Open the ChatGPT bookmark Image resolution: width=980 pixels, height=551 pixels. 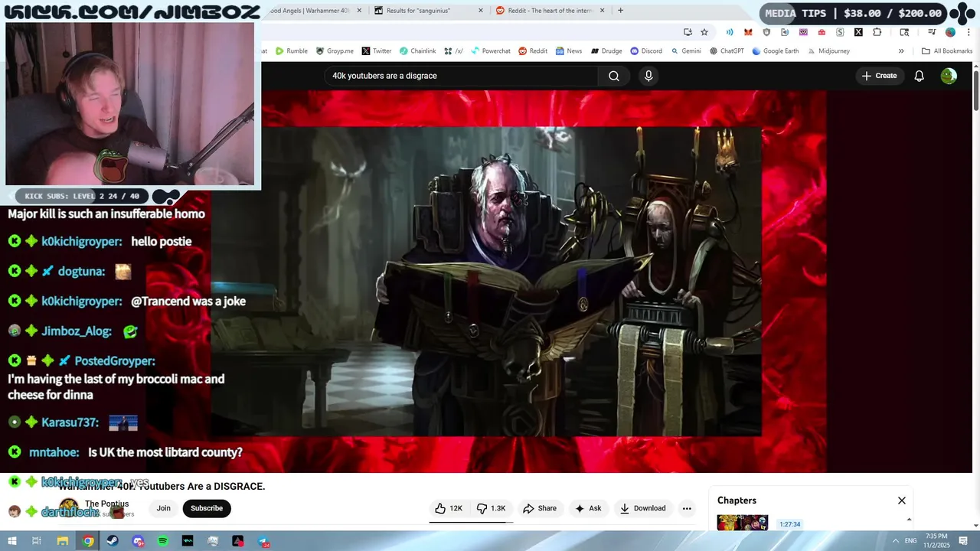(727, 51)
